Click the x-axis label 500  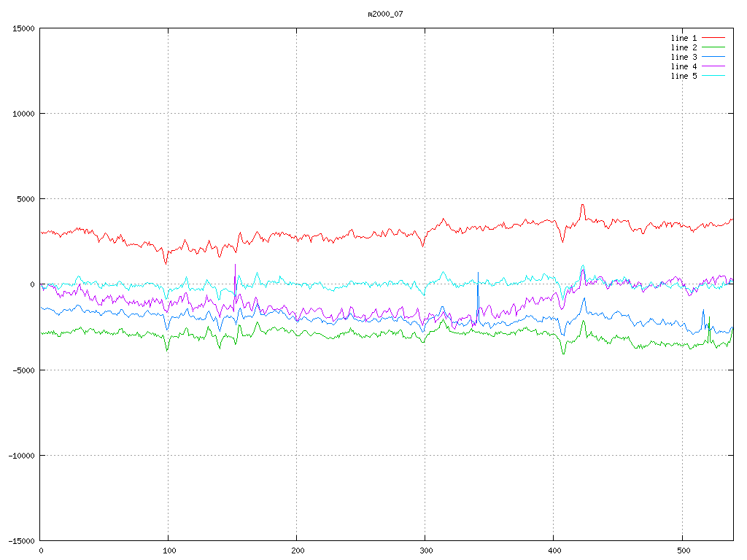[684, 551]
